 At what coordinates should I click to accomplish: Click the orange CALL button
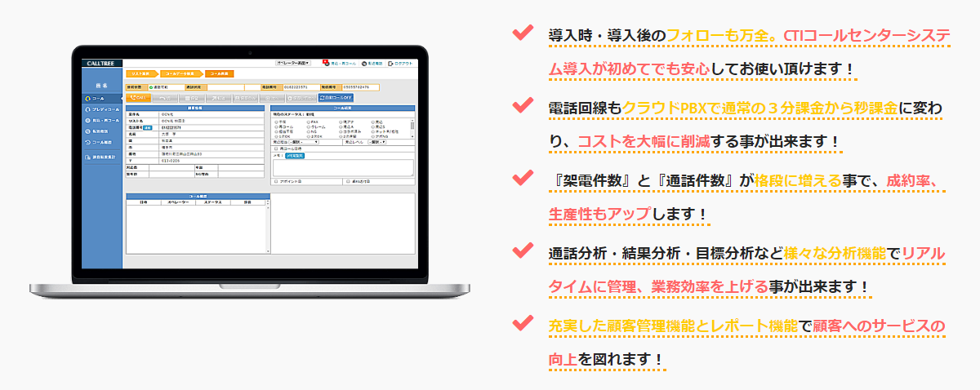click(138, 97)
